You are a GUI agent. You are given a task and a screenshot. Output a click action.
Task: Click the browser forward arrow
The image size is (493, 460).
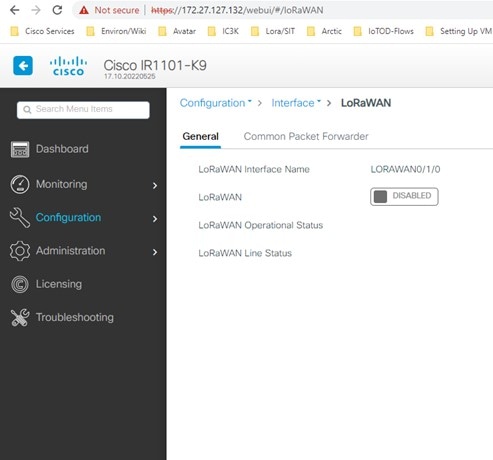click(x=36, y=10)
